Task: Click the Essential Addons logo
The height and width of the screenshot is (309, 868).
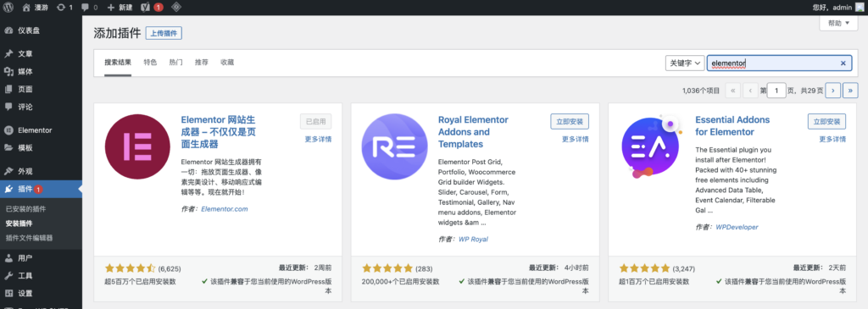Action: [652, 146]
